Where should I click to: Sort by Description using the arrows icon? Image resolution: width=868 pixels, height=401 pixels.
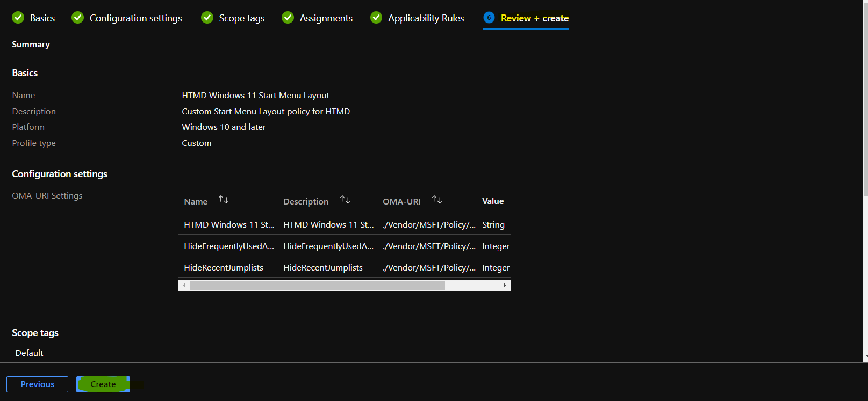345,200
